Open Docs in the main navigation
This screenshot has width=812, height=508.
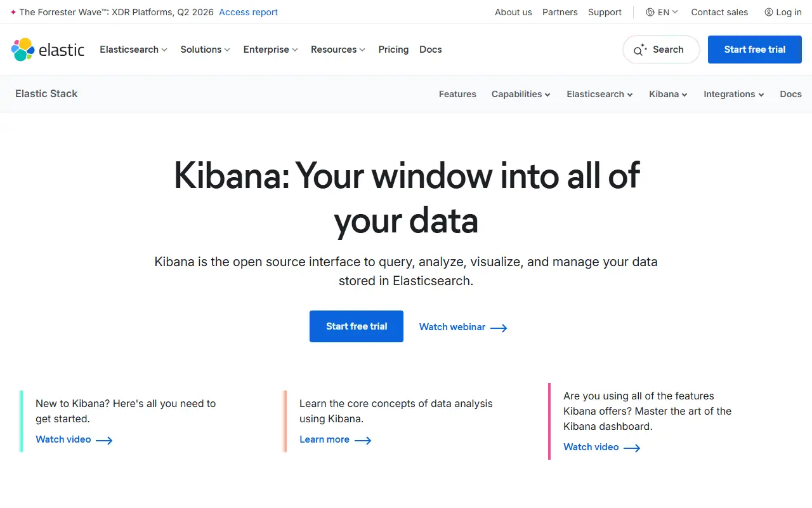(431, 50)
